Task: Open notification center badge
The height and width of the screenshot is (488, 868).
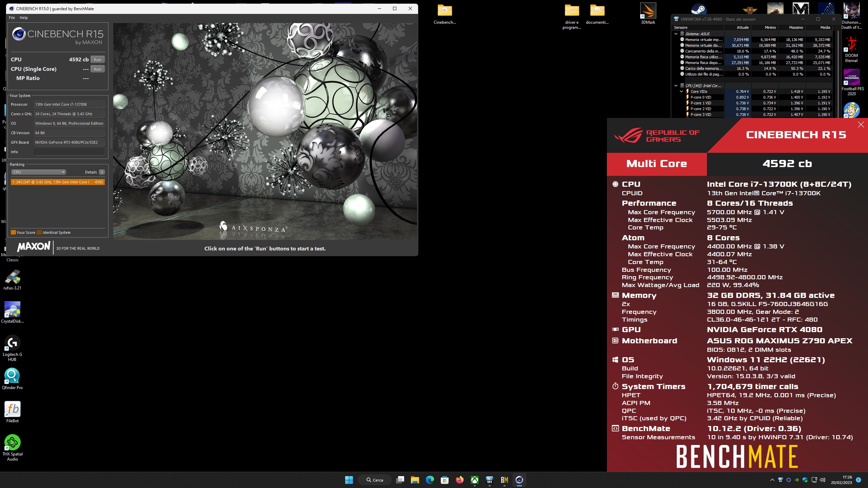Action: [x=859, y=480]
